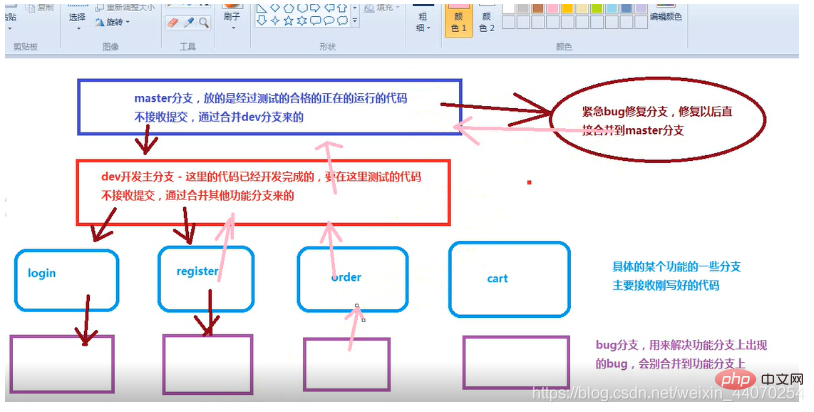Expand the 刷子 brush dropdown arrow
This screenshot has height=412, width=814.
[x=234, y=28]
